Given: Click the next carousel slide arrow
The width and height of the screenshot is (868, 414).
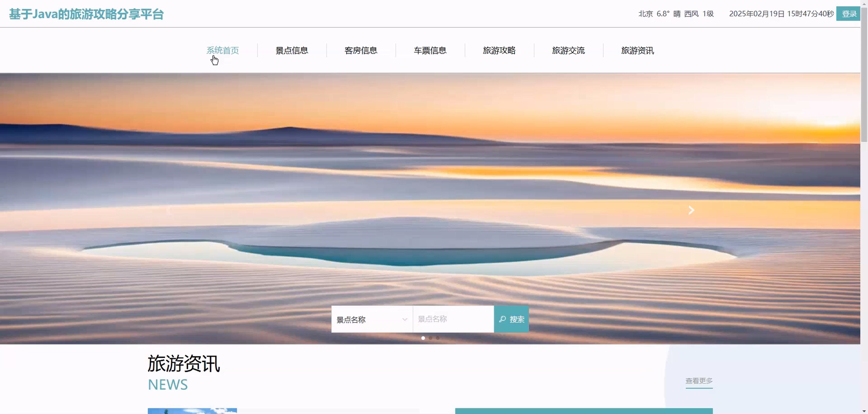Looking at the screenshot, I should point(691,210).
